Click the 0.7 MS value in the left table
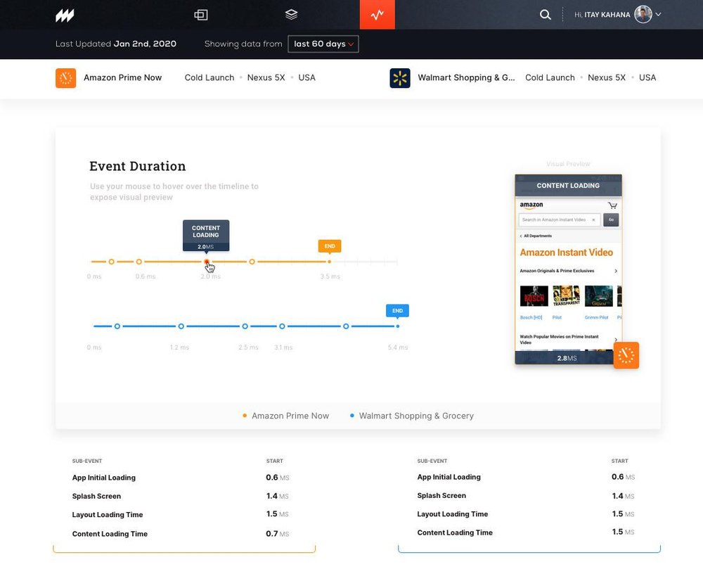This screenshot has width=703, height=588. (277, 534)
